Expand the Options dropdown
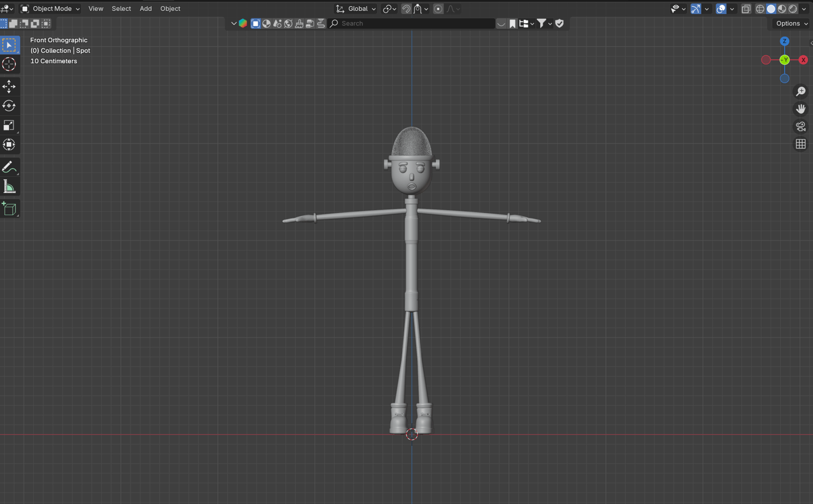Viewport: 813px width, 504px height. pos(792,24)
